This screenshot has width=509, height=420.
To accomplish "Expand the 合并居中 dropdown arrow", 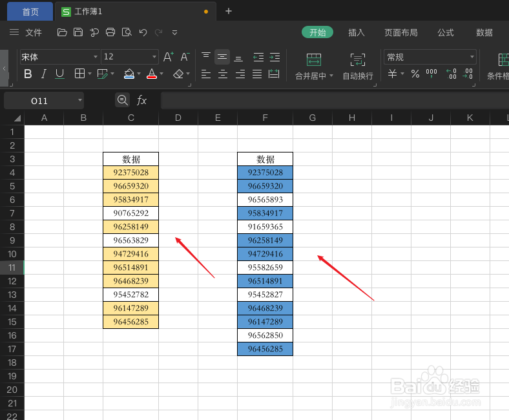I will pos(331,76).
